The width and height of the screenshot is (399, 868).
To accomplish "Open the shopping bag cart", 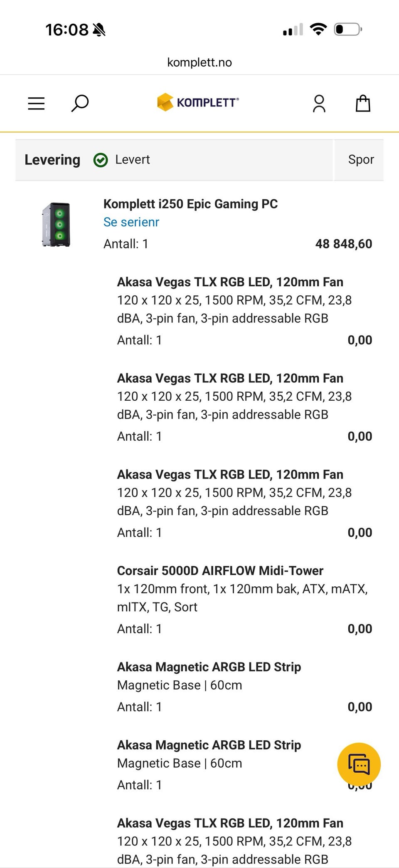I will coord(363,103).
